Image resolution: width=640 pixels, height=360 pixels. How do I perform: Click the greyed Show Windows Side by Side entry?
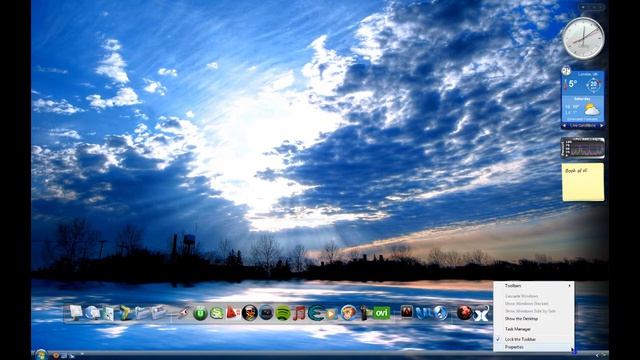tap(530, 311)
